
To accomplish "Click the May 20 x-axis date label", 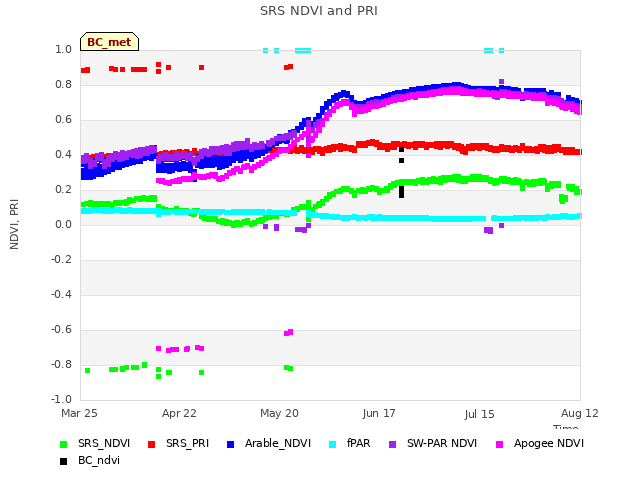I will pos(279,413).
